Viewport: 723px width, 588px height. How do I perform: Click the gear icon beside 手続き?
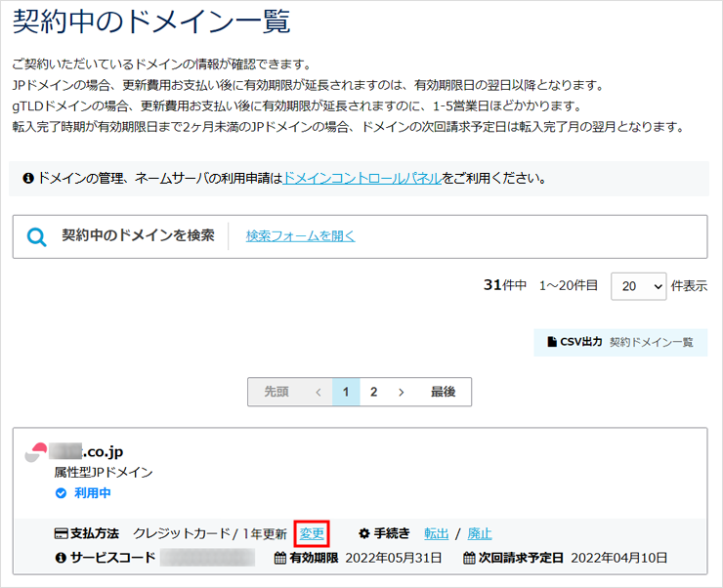pyautogui.click(x=364, y=533)
